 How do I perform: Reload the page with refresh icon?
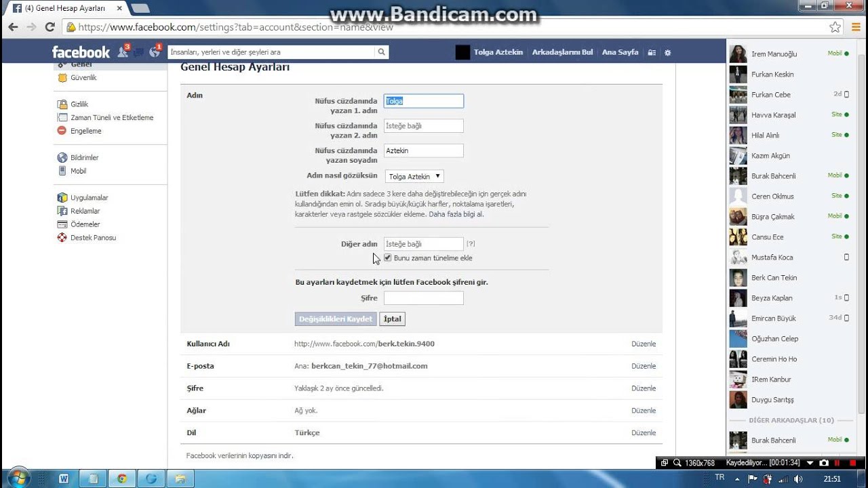pos(50,27)
